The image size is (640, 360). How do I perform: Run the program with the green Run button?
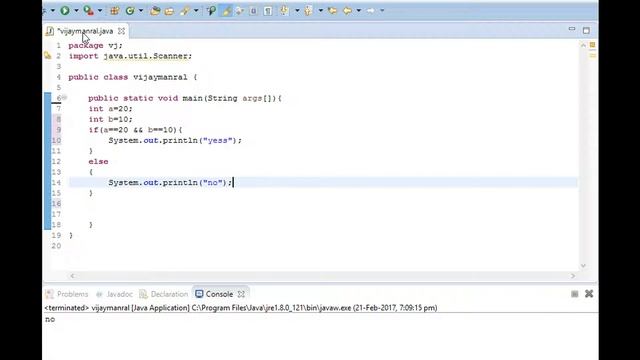pos(64,11)
